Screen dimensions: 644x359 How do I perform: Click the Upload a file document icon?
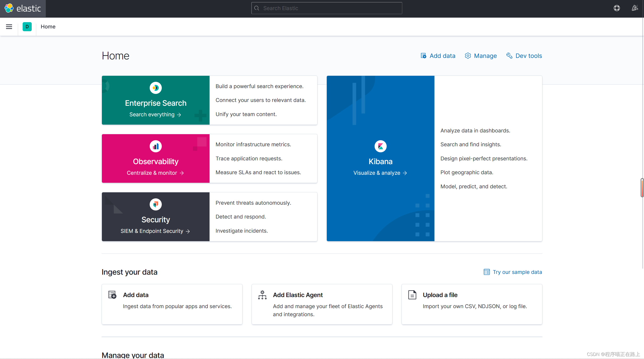[x=412, y=295]
